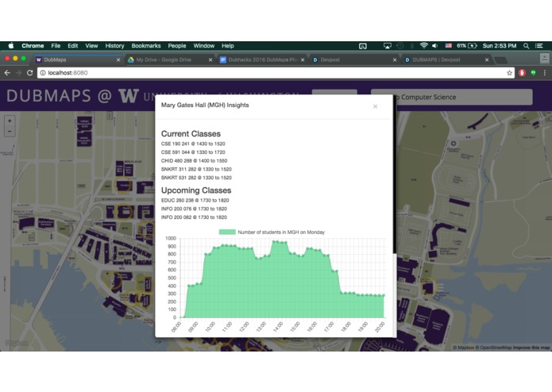Viewport: 552px width, 392px height.
Task: Click the site info icon
Action: [x=43, y=73]
